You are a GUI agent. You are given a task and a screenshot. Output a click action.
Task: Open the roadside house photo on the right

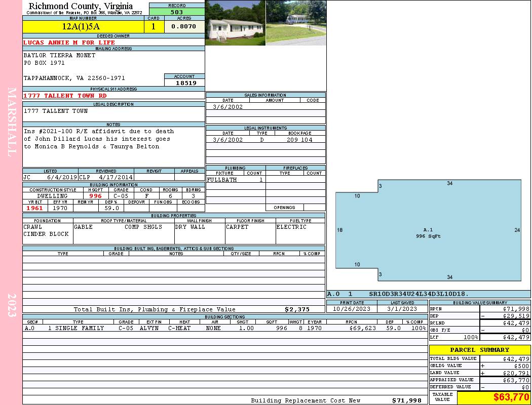296,23
